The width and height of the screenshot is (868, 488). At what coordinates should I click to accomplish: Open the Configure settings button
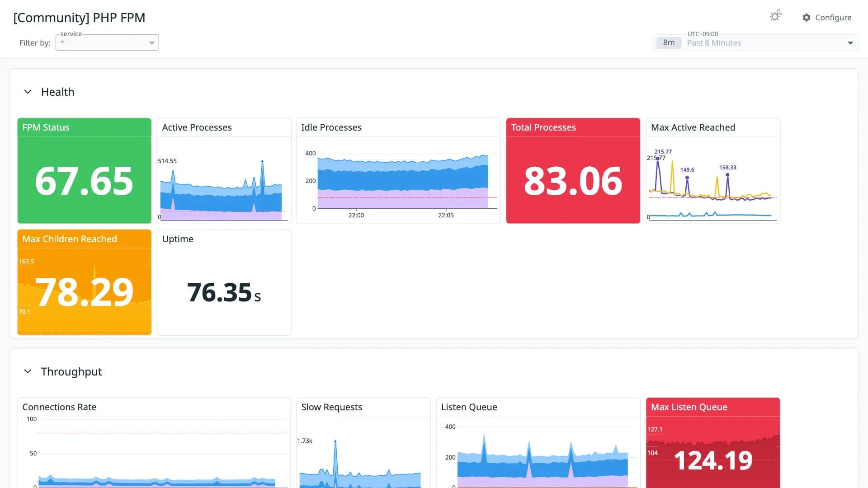827,18
